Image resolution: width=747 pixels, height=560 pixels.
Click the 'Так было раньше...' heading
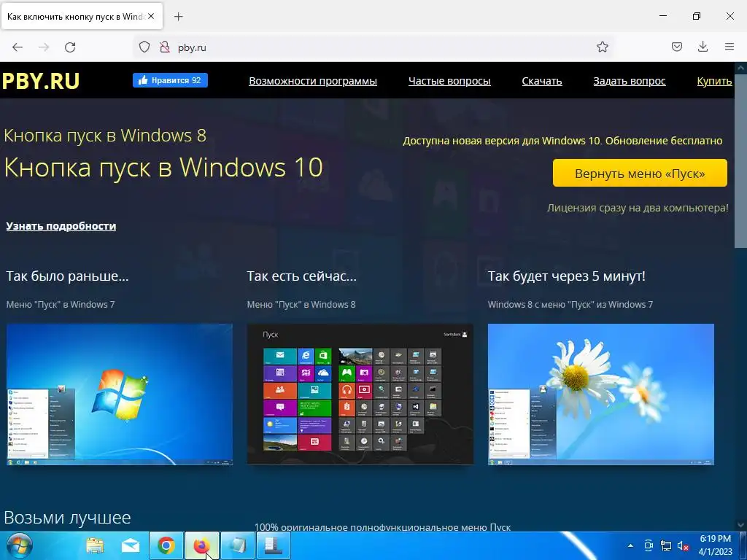coord(67,276)
